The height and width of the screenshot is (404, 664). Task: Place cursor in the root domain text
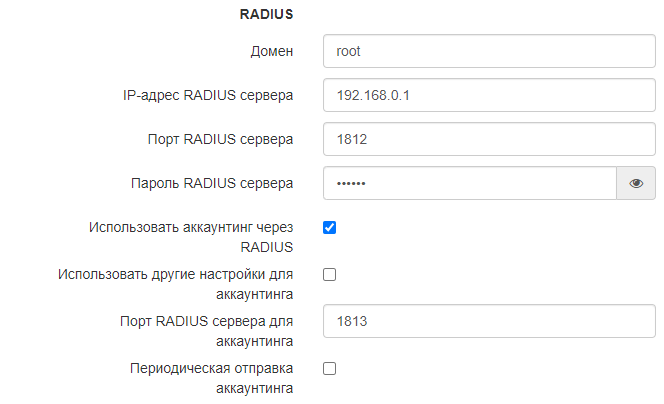coord(349,52)
